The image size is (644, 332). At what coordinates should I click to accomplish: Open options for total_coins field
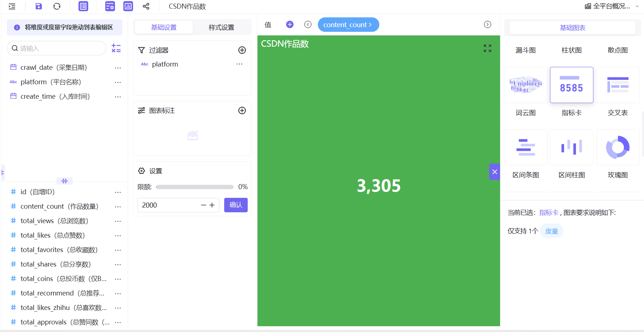tap(118, 279)
